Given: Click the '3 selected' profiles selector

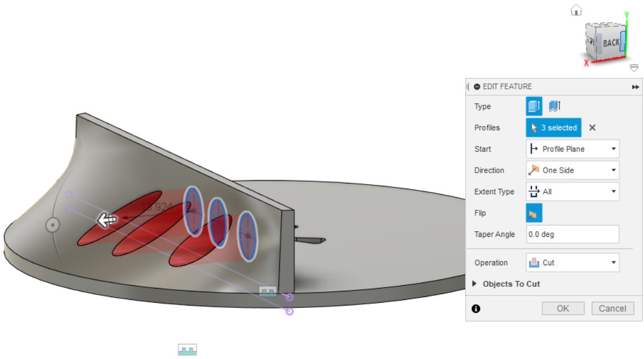Looking at the screenshot, I should click(553, 128).
